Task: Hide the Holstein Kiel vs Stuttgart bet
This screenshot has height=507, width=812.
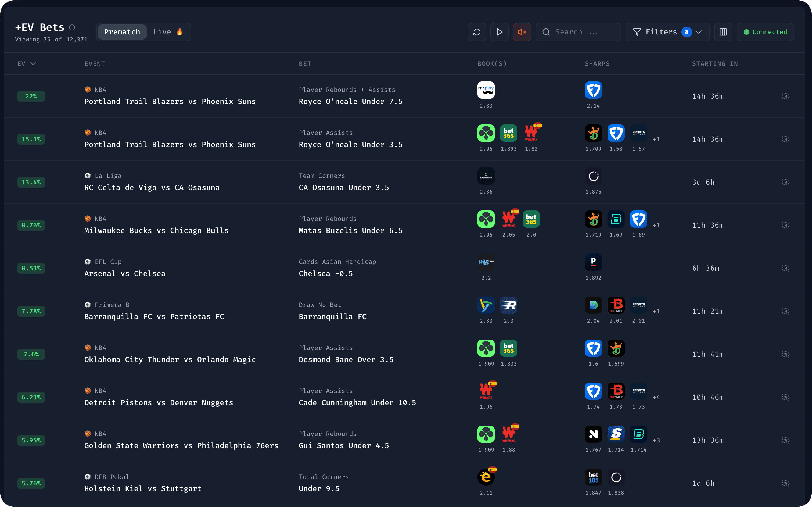Action: (786, 483)
